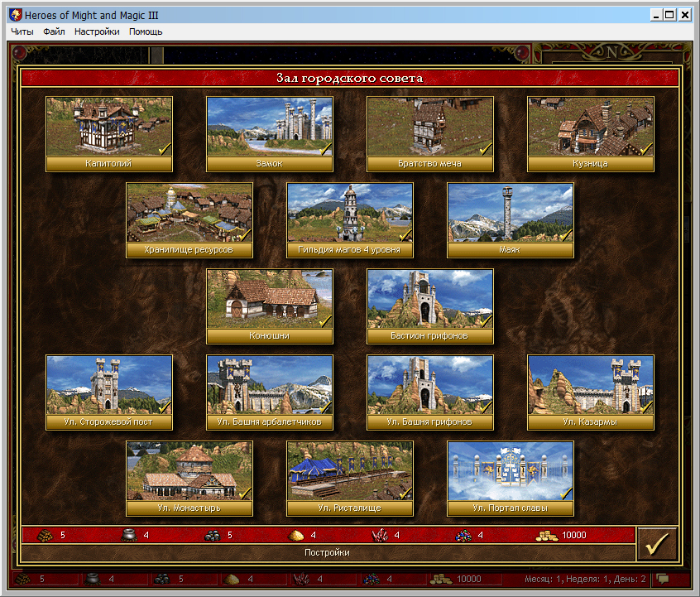The height and width of the screenshot is (597, 700).
Task: Click the sulfur pile icon in dialog bar
Action: (x=295, y=536)
